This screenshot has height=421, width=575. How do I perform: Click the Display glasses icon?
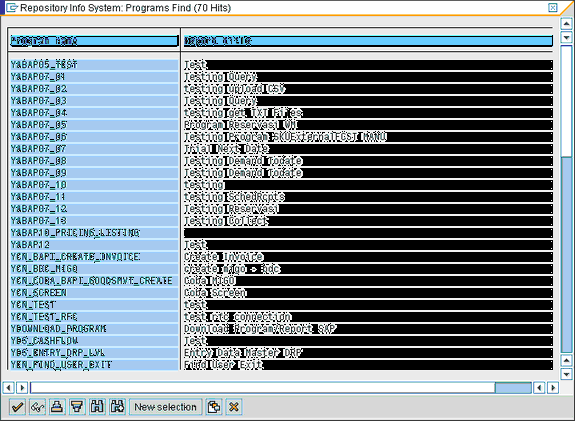pyautogui.click(x=37, y=407)
